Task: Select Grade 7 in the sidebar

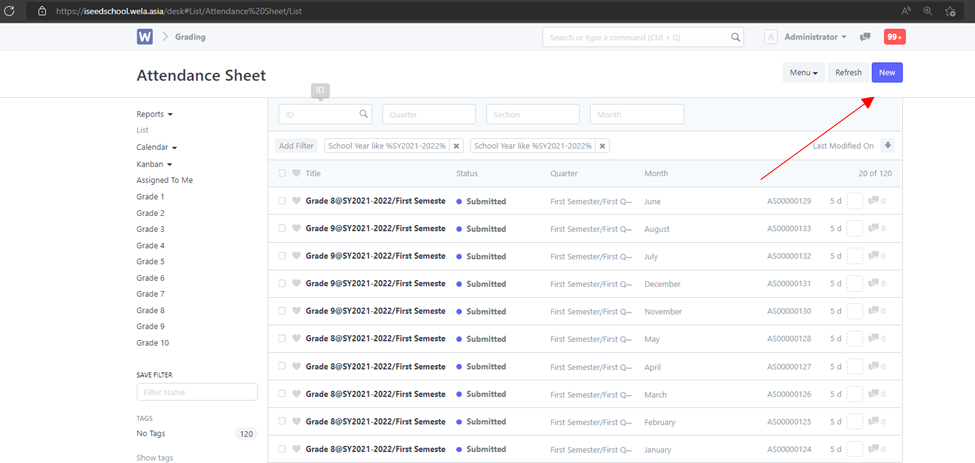Action: coord(150,294)
